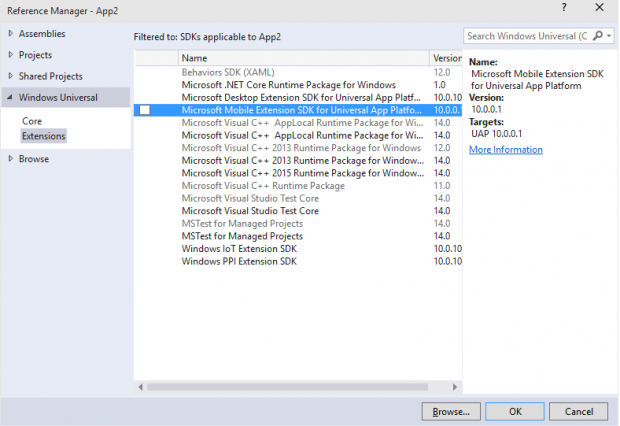Expand the Assemblies category
The width and height of the screenshot is (620, 426).
[11, 33]
